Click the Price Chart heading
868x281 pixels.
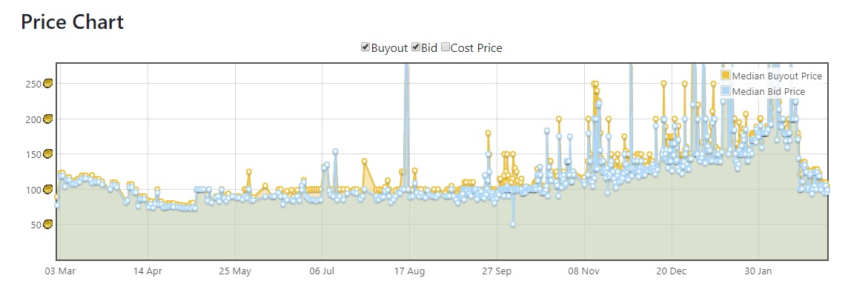(72, 22)
